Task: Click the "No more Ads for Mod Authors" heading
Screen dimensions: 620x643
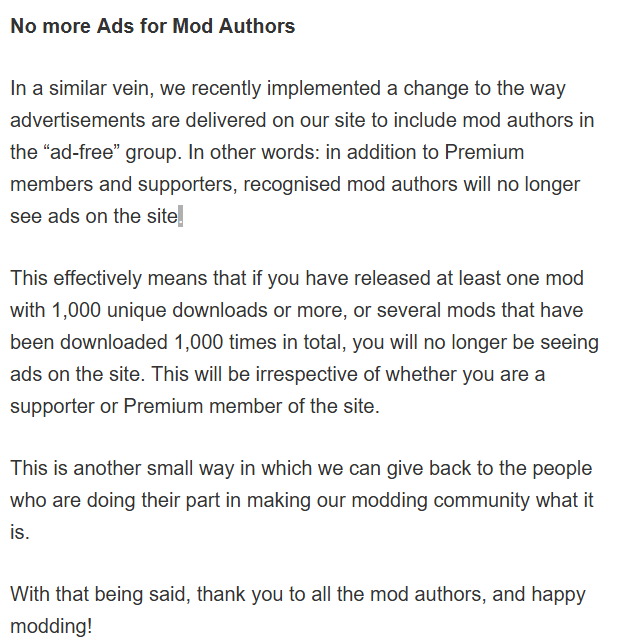Action: click(x=153, y=26)
